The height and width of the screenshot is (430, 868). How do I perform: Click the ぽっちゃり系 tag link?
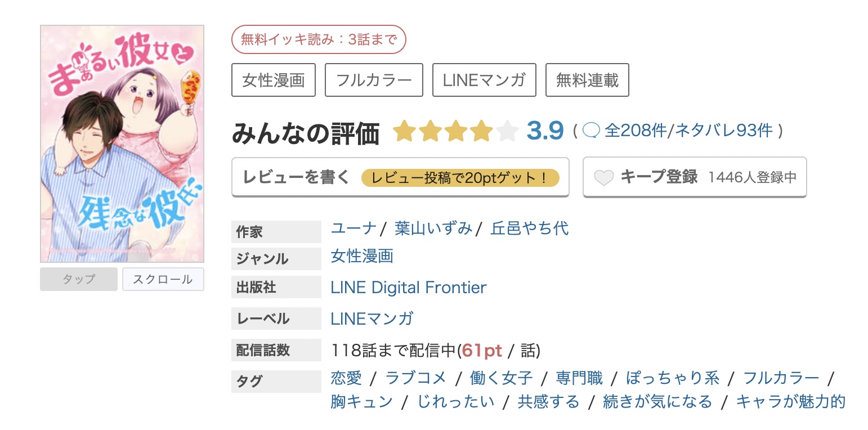(x=673, y=378)
